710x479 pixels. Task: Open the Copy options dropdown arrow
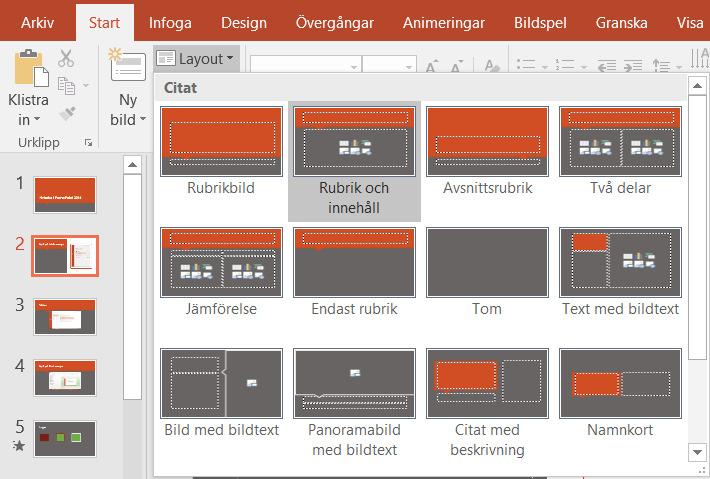(x=86, y=85)
